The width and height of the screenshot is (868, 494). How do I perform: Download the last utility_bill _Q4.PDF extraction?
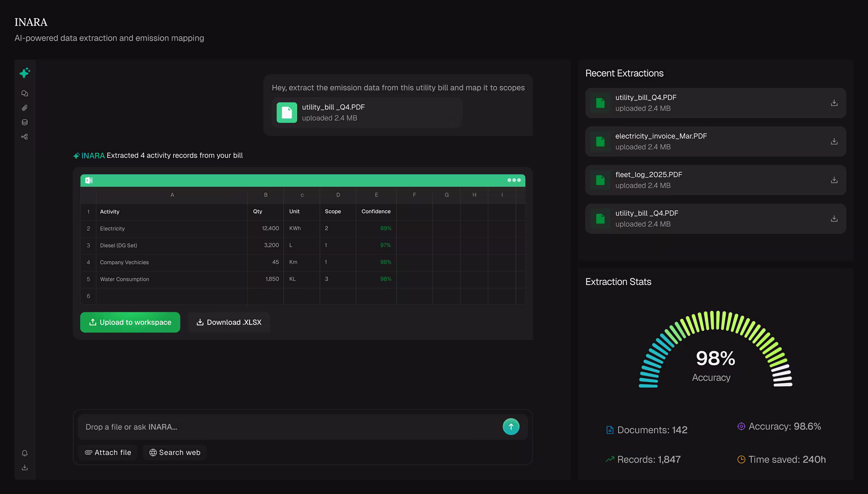pyautogui.click(x=834, y=218)
